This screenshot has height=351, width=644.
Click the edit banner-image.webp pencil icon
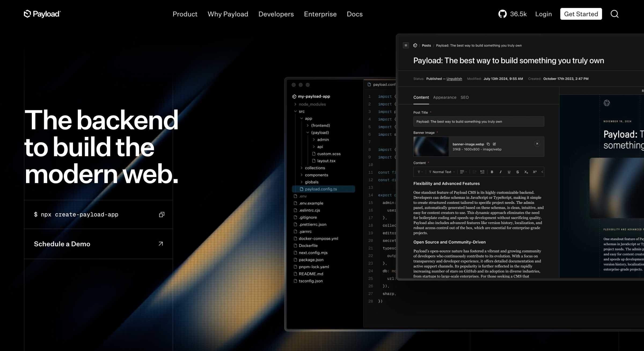(x=494, y=144)
